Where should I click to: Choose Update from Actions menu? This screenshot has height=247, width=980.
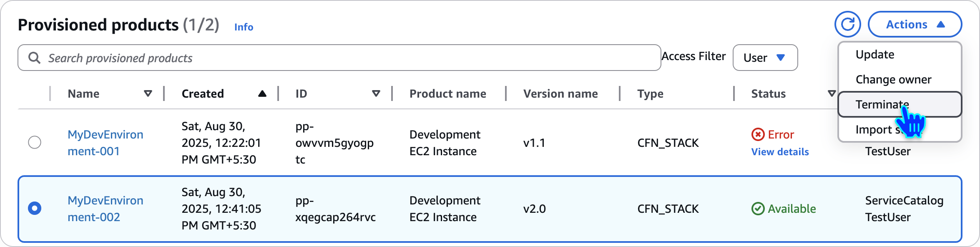tap(900, 55)
